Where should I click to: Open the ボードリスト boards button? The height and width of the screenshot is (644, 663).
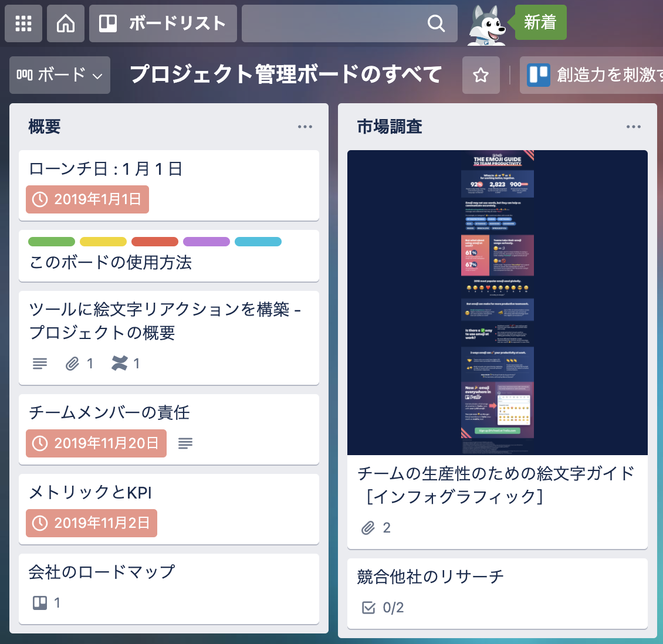tap(163, 23)
